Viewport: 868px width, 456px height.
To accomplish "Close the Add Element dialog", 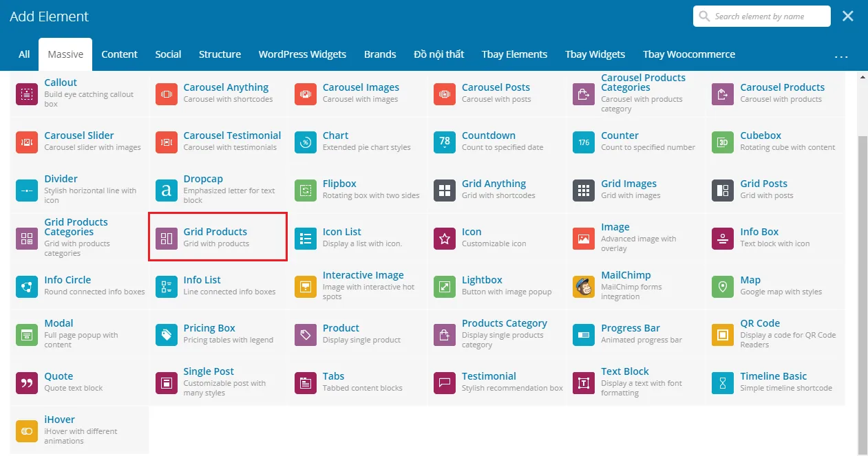I will point(848,16).
